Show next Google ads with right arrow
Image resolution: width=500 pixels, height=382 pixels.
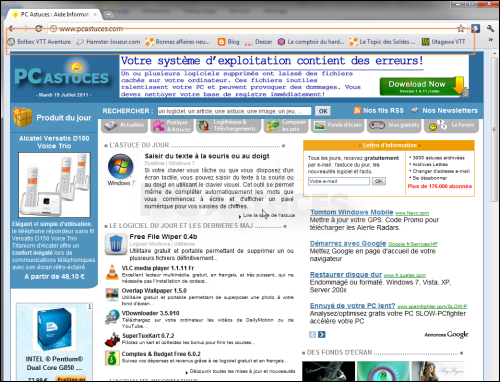(x=322, y=334)
